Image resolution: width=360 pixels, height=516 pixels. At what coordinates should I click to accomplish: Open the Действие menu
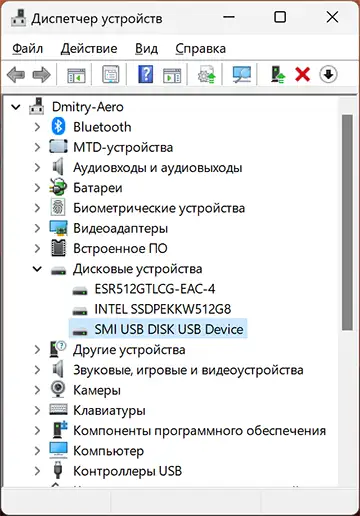(x=89, y=49)
